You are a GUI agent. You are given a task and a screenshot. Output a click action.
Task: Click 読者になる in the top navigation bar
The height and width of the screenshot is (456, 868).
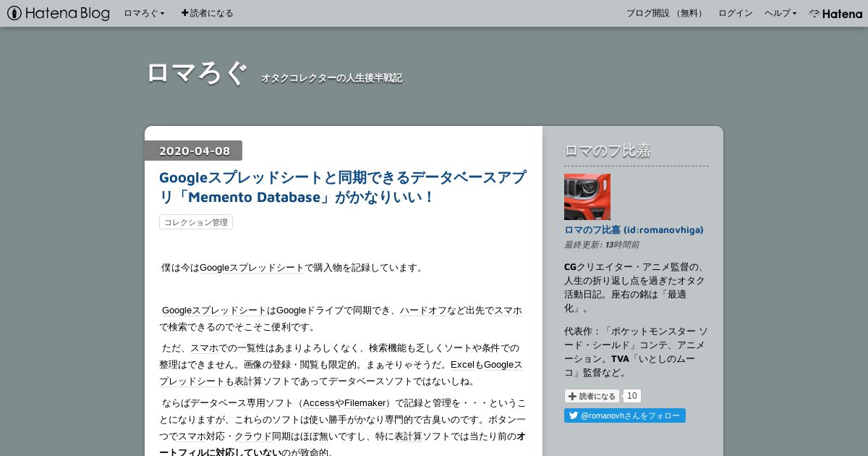click(207, 13)
